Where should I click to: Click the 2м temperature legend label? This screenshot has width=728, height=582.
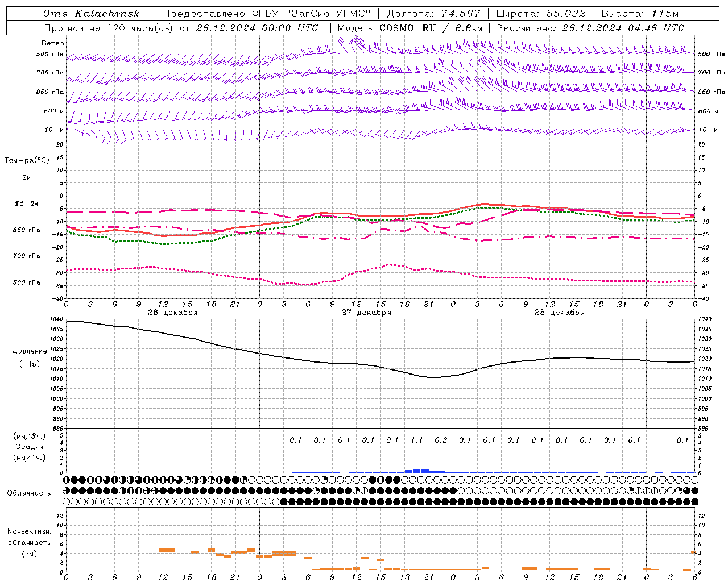click(27, 177)
